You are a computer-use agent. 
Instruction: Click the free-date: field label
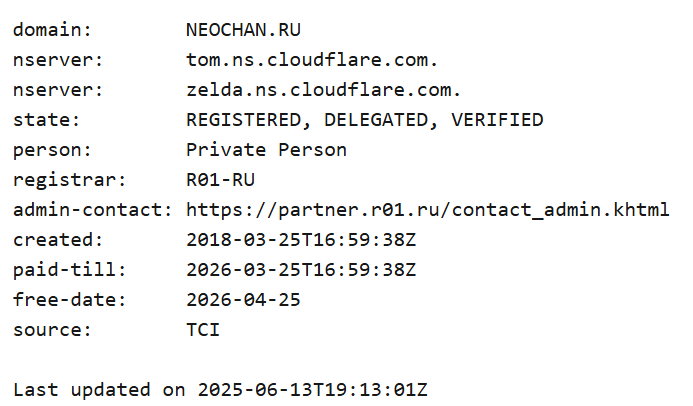pos(69,300)
